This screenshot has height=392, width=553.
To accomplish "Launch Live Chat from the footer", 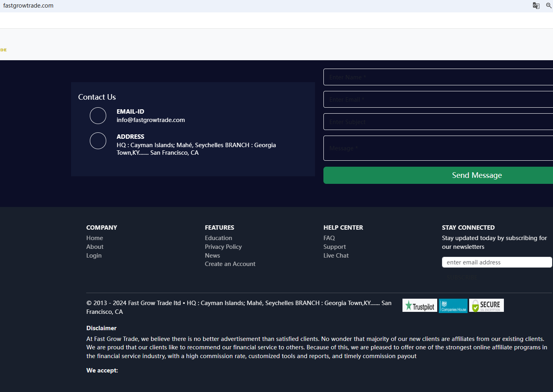I will [x=336, y=256].
